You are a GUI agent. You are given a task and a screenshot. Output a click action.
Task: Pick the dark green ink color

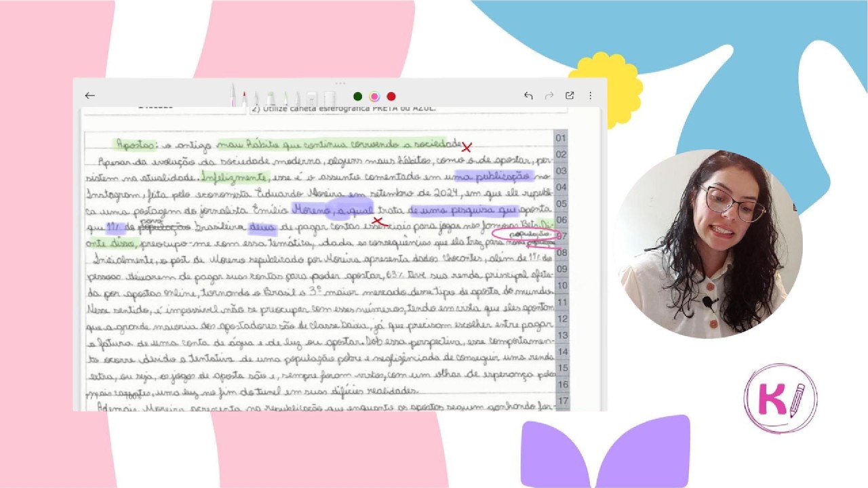click(357, 96)
